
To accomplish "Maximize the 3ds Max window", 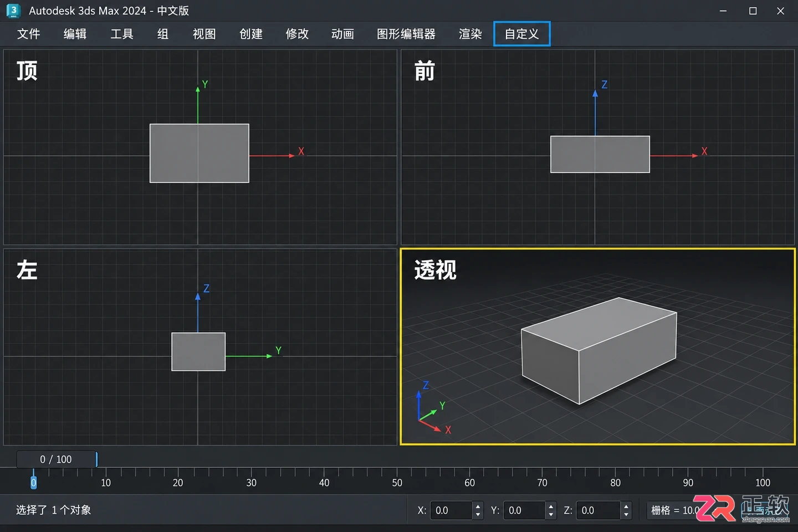I will 753,11.
